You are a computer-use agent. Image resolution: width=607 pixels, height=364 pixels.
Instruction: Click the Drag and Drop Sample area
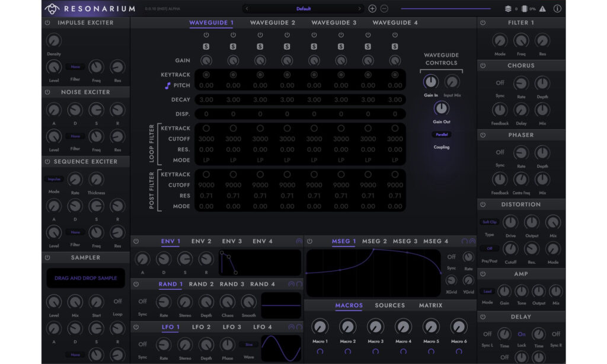coord(85,278)
